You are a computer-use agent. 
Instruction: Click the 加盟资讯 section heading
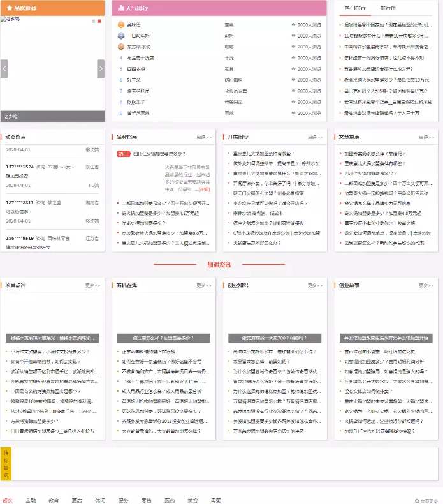coord(219,265)
